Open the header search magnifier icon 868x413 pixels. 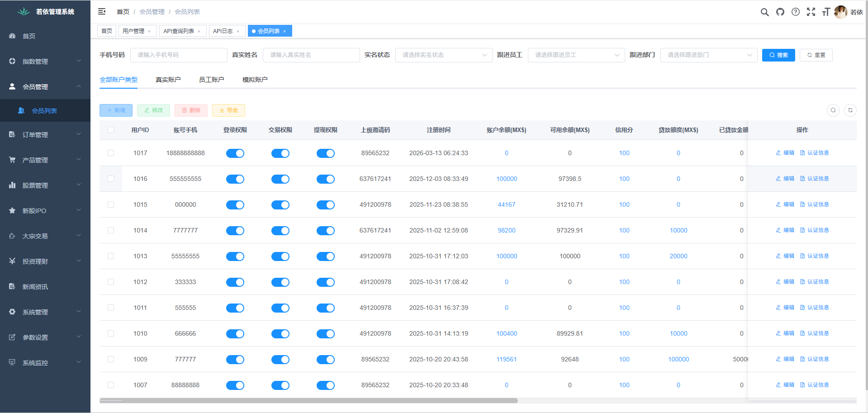tap(764, 12)
